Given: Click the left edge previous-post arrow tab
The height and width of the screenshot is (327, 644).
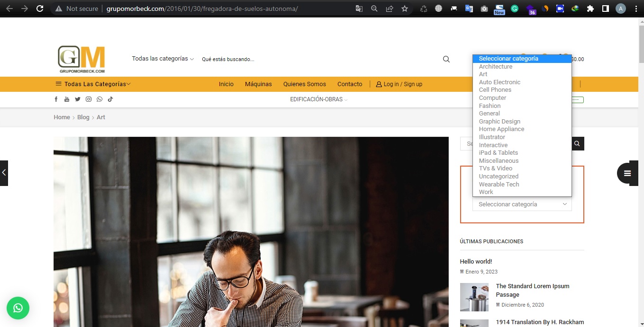Looking at the screenshot, I should (x=4, y=173).
